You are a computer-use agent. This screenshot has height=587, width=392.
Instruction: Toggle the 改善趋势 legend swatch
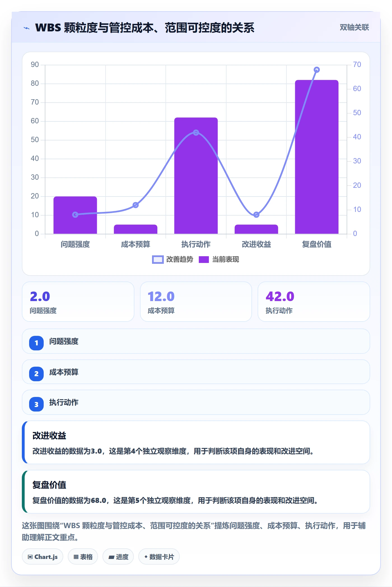pyautogui.click(x=158, y=260)
